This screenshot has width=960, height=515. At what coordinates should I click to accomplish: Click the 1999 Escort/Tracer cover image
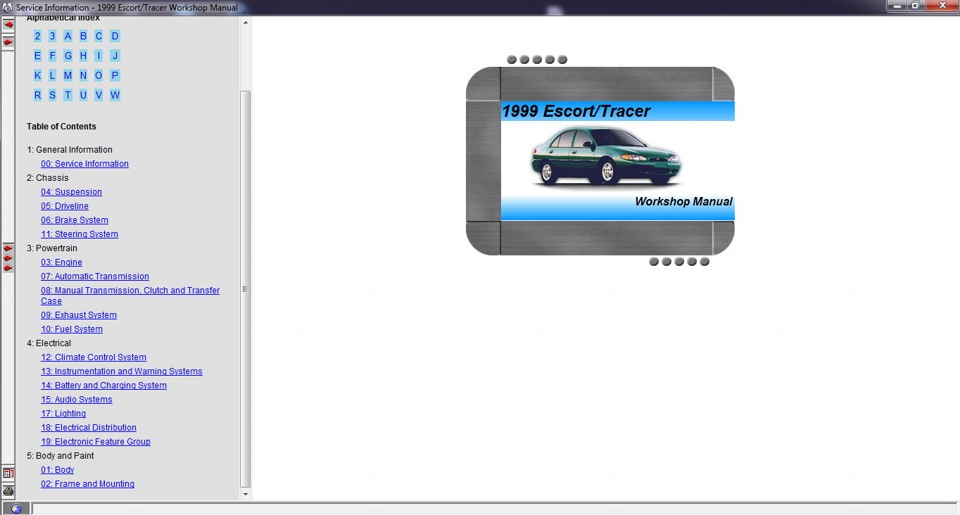coord(600,161)
